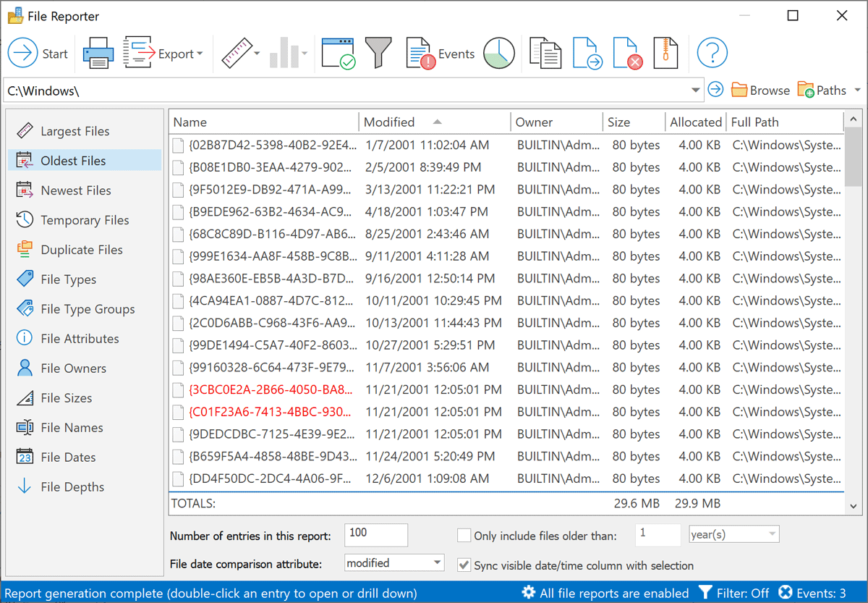This screenshot has width=868, height=603.
Task: Open the Help question mark
Action: click(x=712, y=54)
